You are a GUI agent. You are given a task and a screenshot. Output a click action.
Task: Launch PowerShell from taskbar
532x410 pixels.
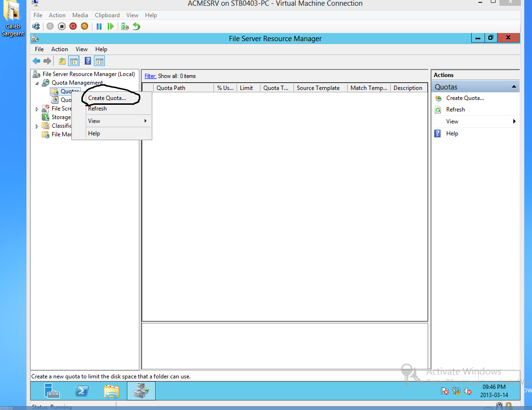click(82, 391)
